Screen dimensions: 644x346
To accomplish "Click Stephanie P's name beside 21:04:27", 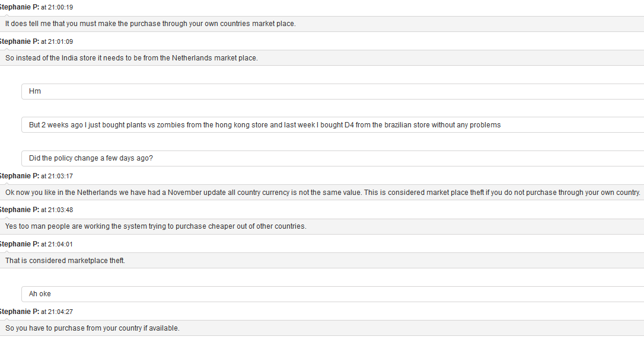I will [x=20, y=312].
